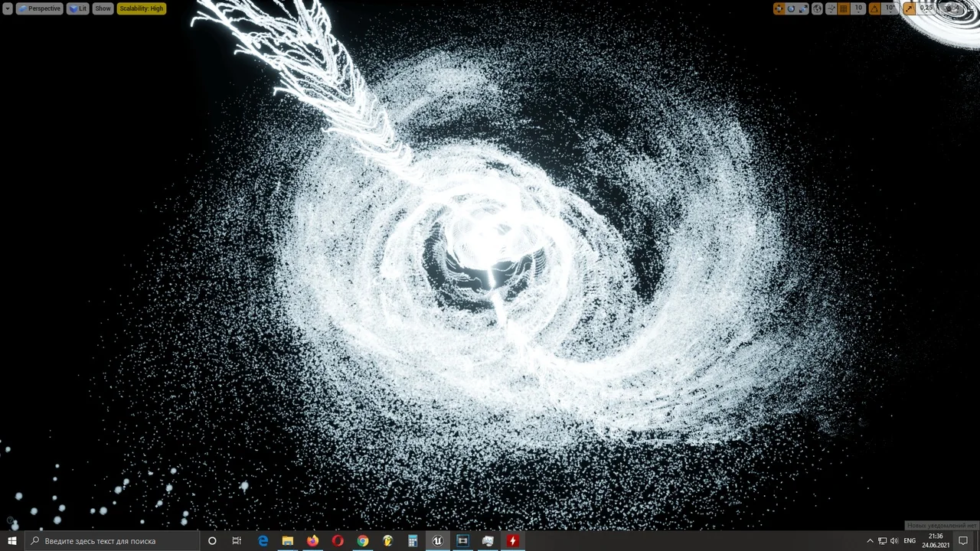This screenshot has height=551, width=980.
Task: Open grid snap size dropdown showing 10
Action: [x=858, y=8]
